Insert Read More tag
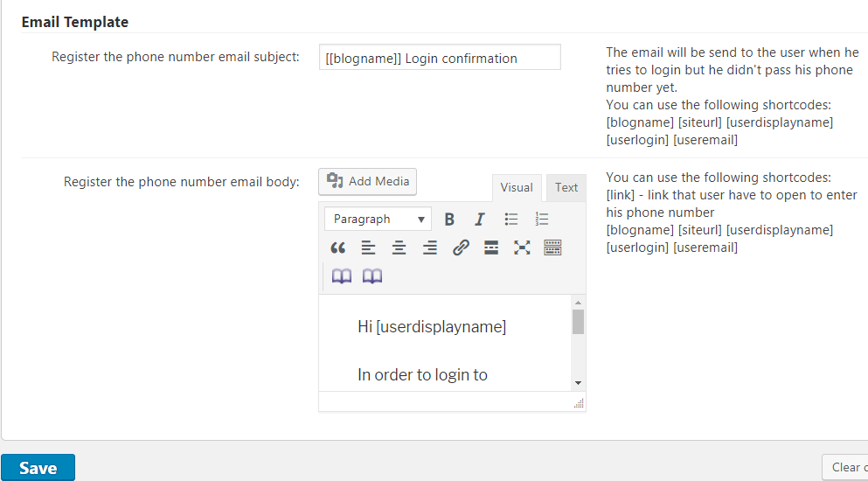 [x=491, y=248]
